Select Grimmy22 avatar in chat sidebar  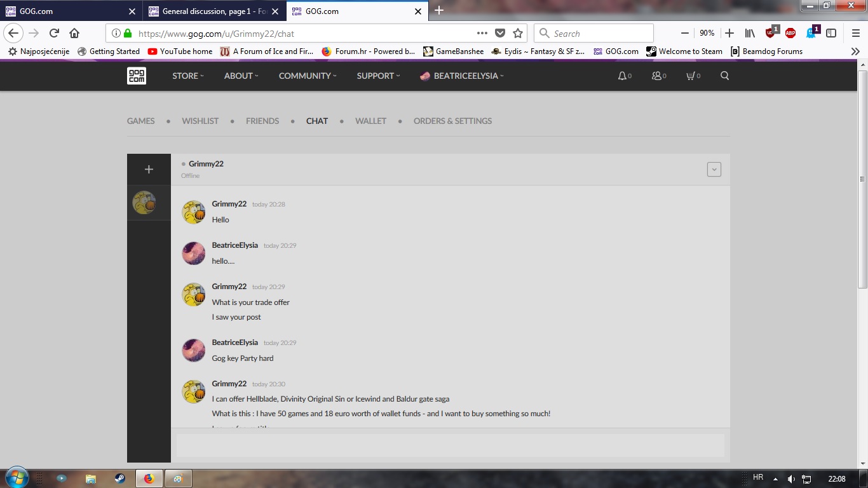click(x=144, y=203)
